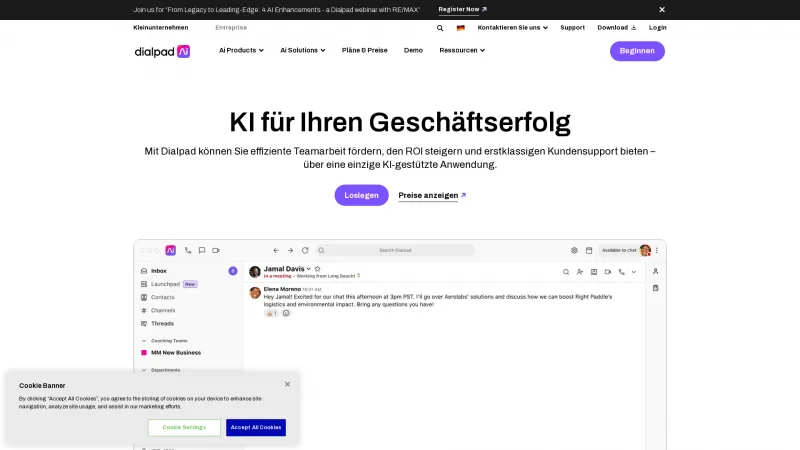Click the thumbs-up reaction under Elena's message

point(271,313)
